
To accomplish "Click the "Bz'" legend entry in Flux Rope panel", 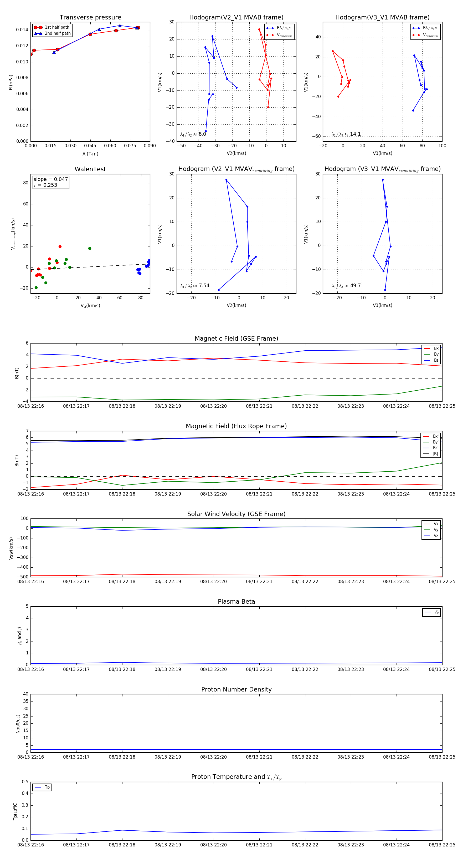I will pyautogui.click(x=431, y=448).
